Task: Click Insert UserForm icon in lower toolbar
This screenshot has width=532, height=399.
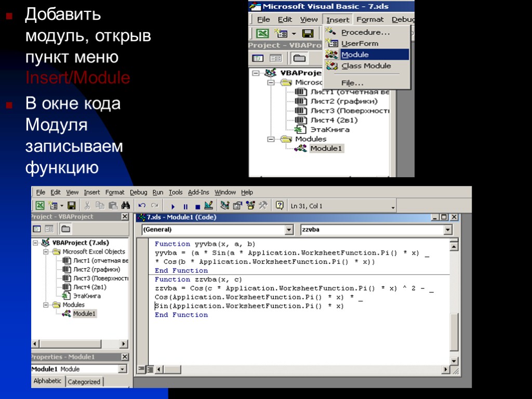Action: pyautogui.click(x=52, y=206)
